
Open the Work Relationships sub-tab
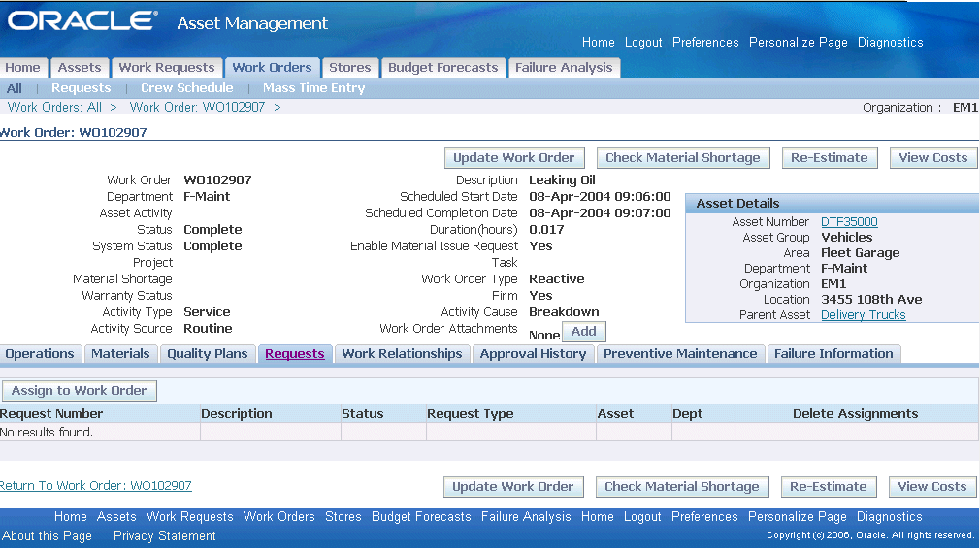pos(402,353)
